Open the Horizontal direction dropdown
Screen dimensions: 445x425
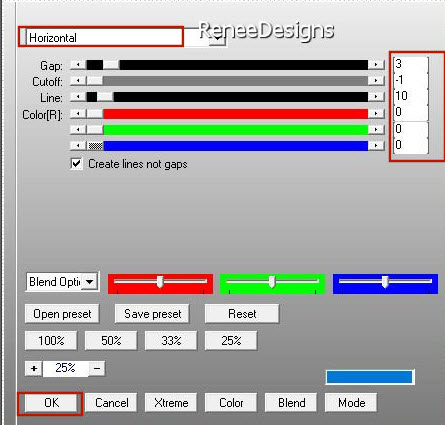coord(218,37)
